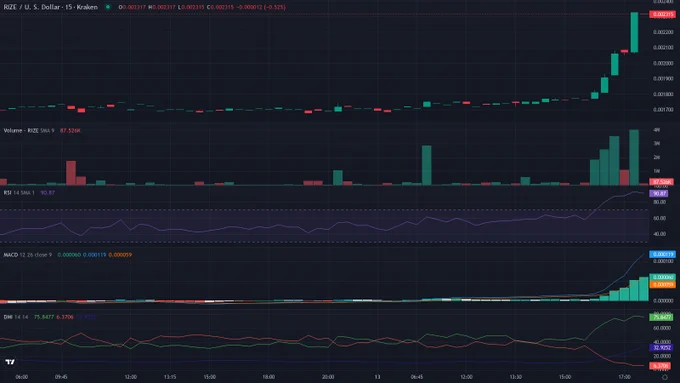Image resolution: width=680 pixels, height=383 pixels.
Task: Click the 06:45 time axis label
Action: coord(417,377)
